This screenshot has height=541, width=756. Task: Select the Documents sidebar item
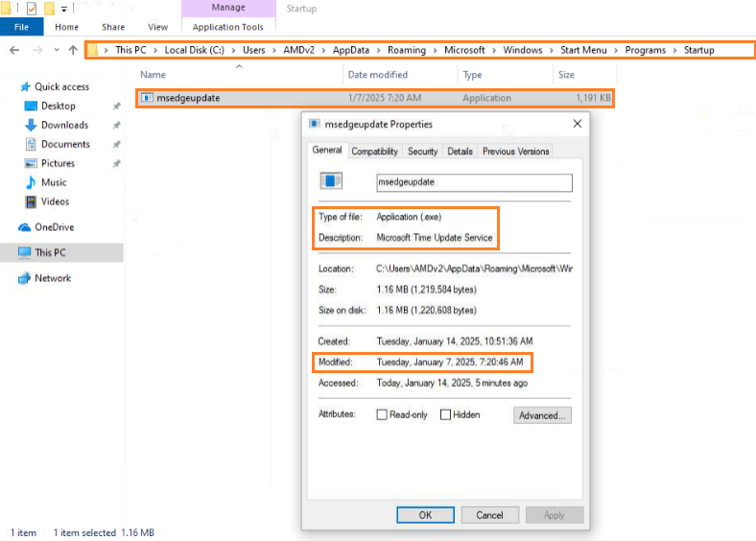[x=65, y=144]
